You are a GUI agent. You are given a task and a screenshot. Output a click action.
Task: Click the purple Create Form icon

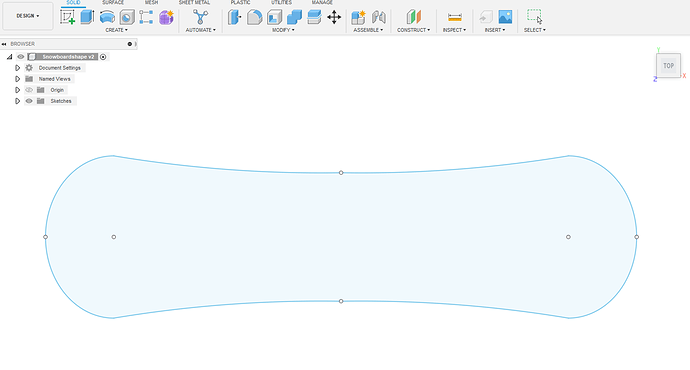point(166,17)
